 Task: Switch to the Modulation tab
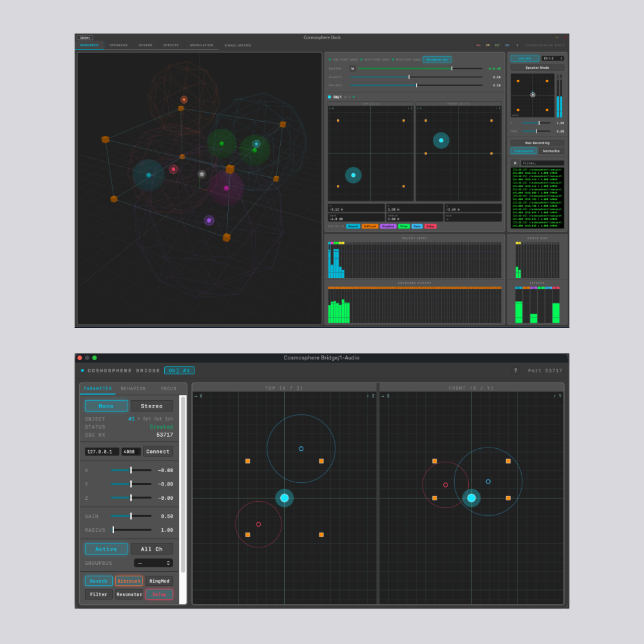click(201, 45)
